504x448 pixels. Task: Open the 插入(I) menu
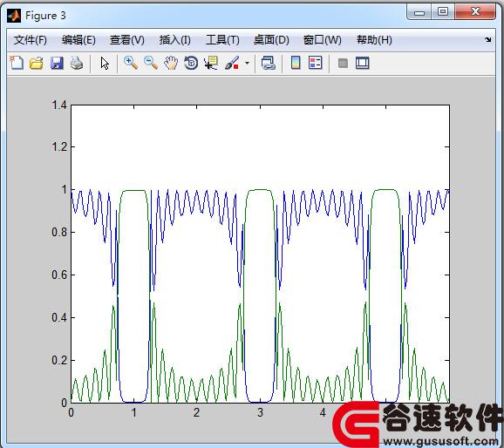click(x=175, y=40)
